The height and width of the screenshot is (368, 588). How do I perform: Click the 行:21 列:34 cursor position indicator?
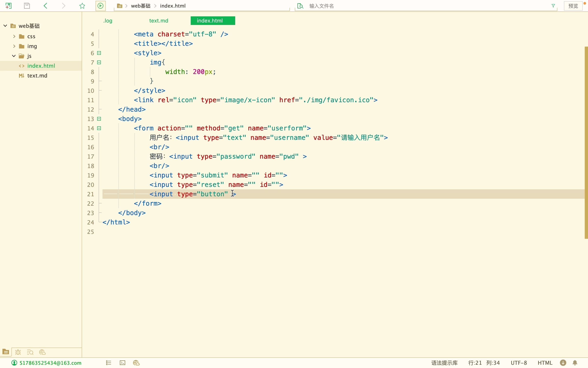[484, 363]
